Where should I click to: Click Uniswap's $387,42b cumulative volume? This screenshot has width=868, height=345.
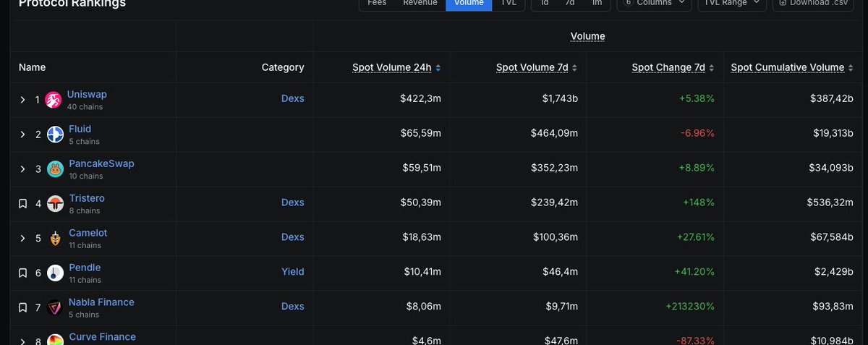832,98
